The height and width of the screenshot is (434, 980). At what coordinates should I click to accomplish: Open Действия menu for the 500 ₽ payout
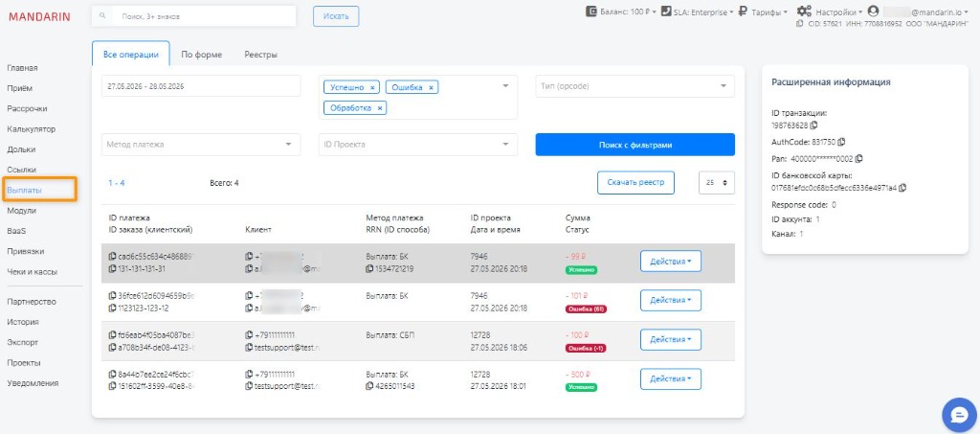[671, 379]
